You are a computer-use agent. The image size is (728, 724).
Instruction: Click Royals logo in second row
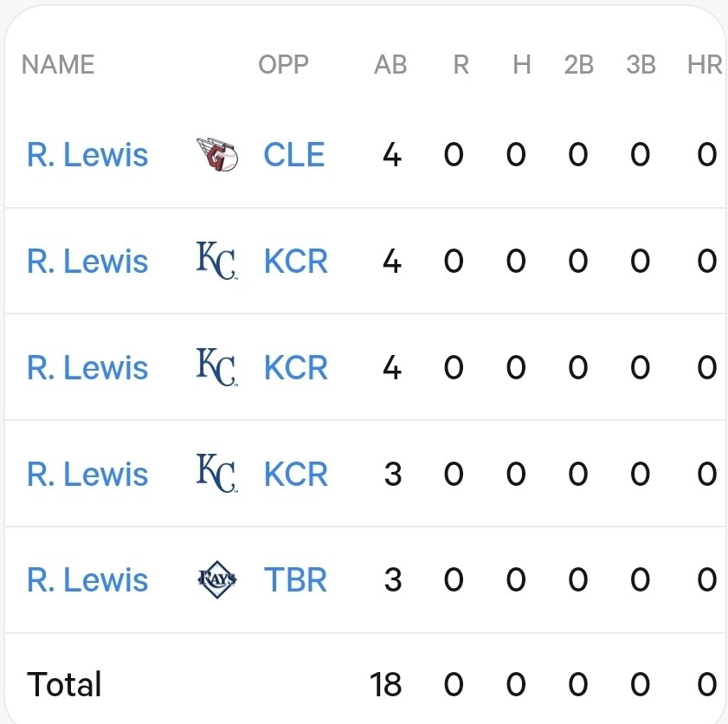coord(216,262)
